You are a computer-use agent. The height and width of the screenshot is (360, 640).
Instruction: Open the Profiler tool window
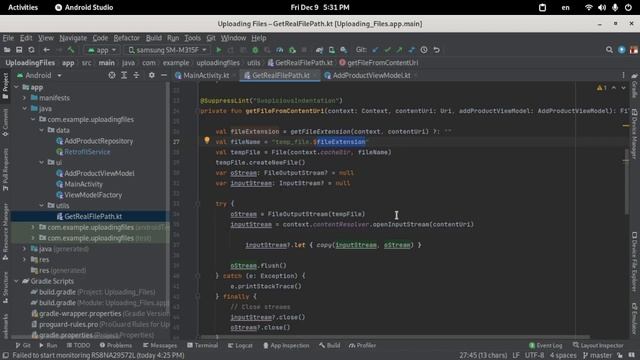(x=362, y=345)
